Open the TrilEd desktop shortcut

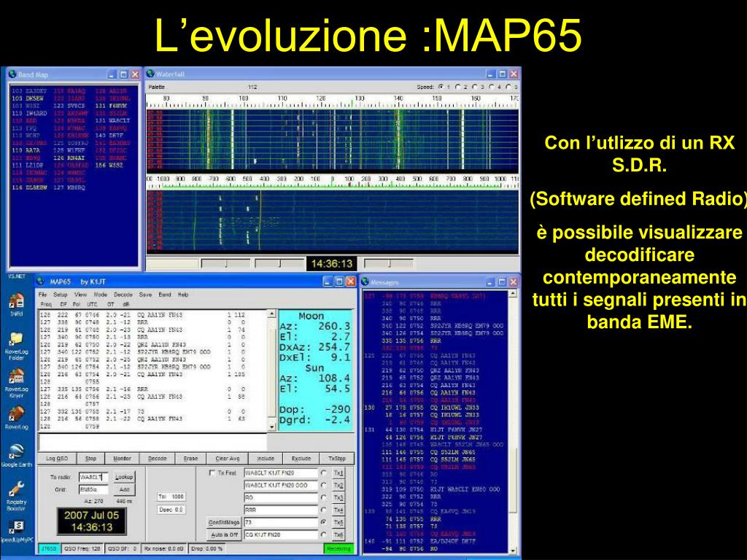[17, 304]
